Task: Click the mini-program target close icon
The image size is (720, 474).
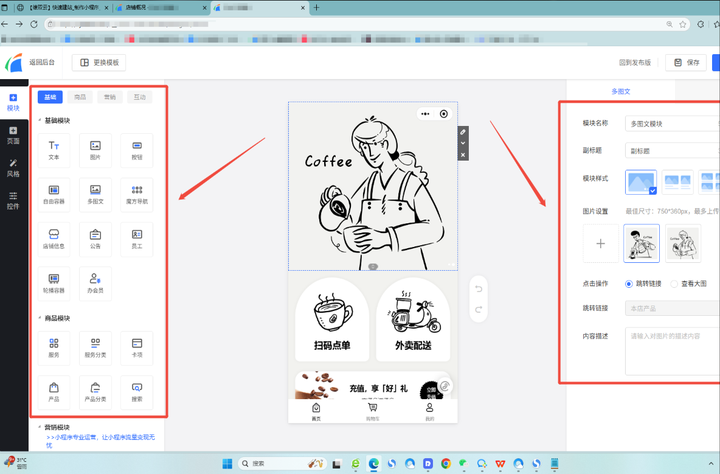Action: pyautogui.click(x=444, y=114)
